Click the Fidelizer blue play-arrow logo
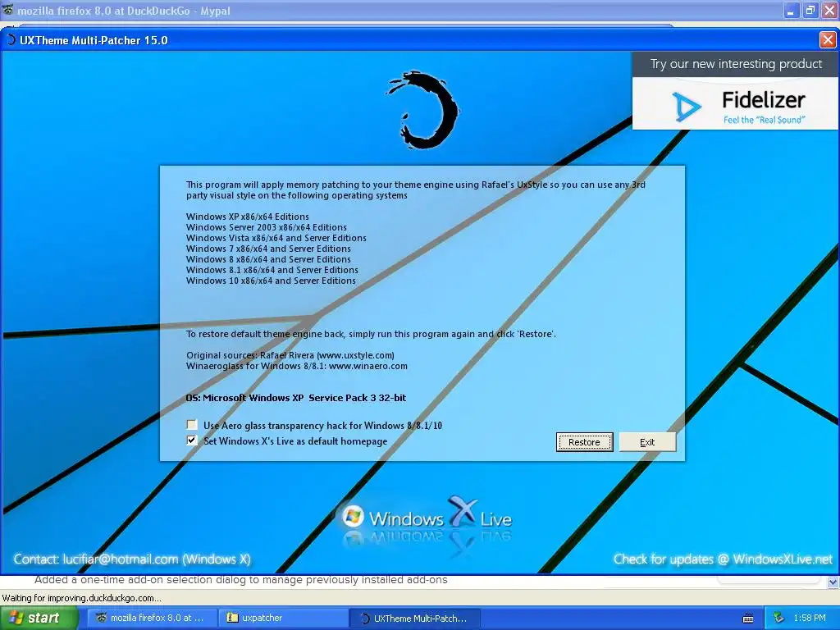The width and height of the screenshot is (840, 630). [686, 107]
